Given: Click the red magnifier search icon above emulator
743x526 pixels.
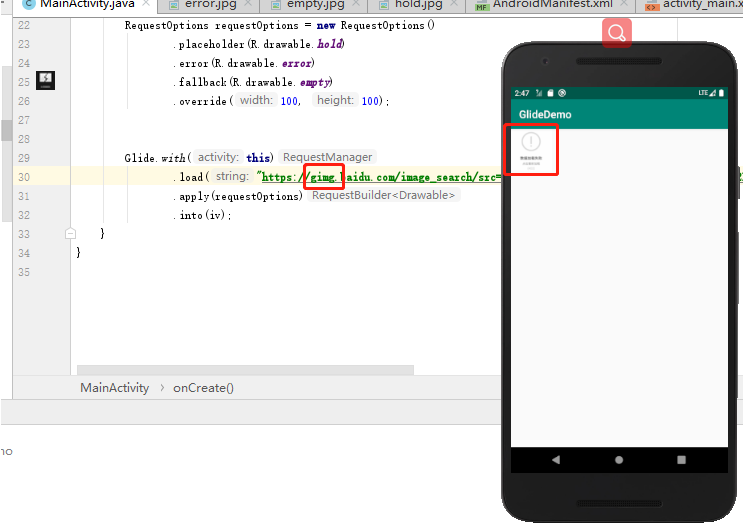Looking at the screenshot, I should click(x=616, y=33).
